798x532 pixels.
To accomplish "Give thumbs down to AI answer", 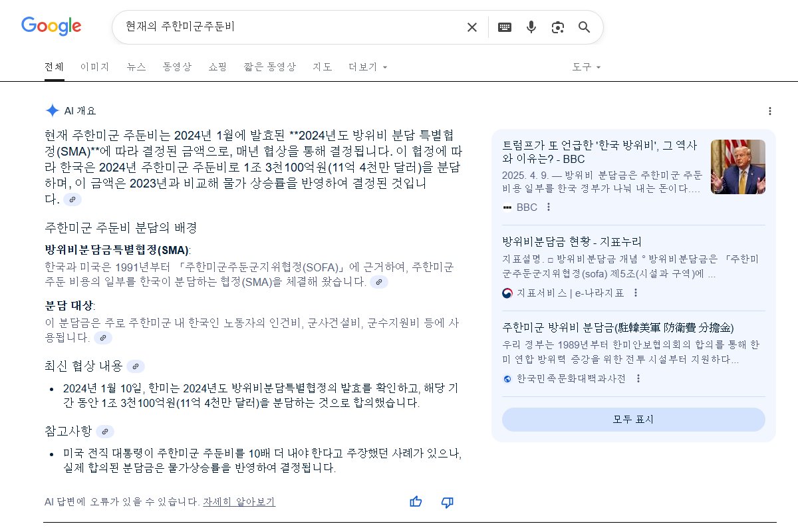I will point(448,502).
